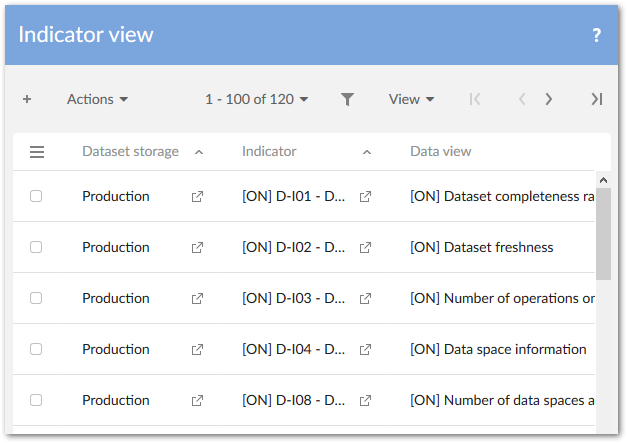Viewport: 627px width, 443px height.
Task: Go to the next page arrow
Action: click(x=548, y=99)
